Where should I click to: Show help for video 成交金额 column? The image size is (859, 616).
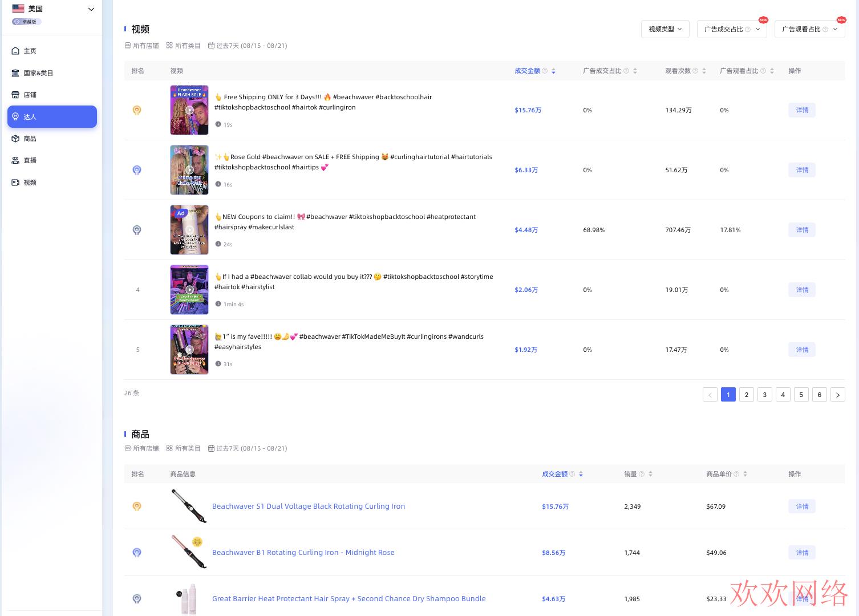click(545, 71)
